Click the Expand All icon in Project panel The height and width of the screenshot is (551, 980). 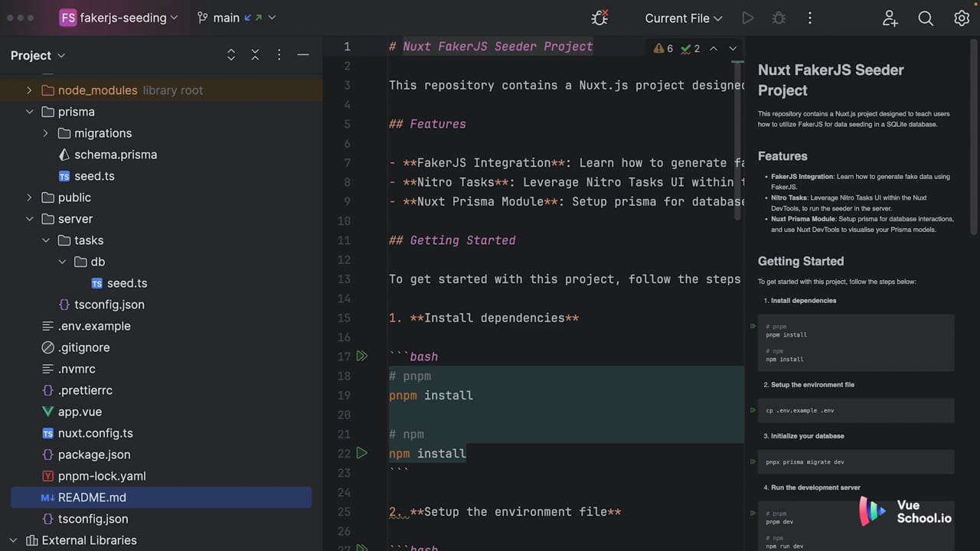coord(231,55)
